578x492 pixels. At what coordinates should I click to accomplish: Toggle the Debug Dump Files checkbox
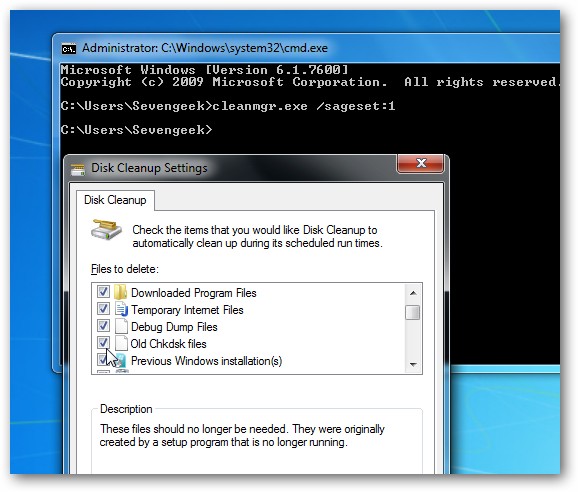[103, 325]
